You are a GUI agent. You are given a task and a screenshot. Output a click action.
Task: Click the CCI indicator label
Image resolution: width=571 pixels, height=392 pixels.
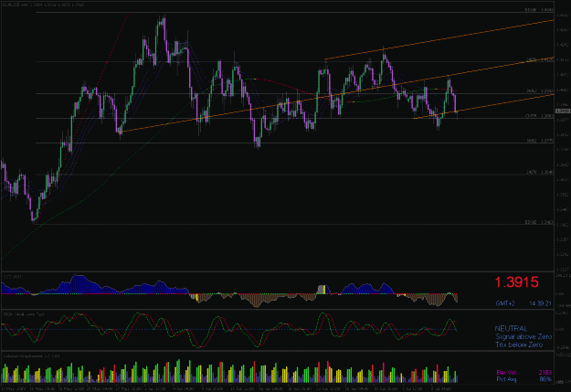coord(12,277)
